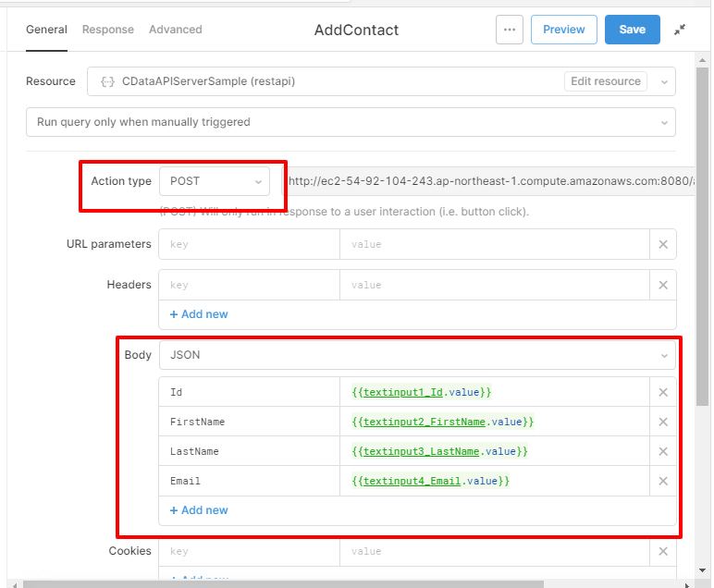Remove the Id body row
714x588 pixels.
pyautogui.click(x=663, y=392)
